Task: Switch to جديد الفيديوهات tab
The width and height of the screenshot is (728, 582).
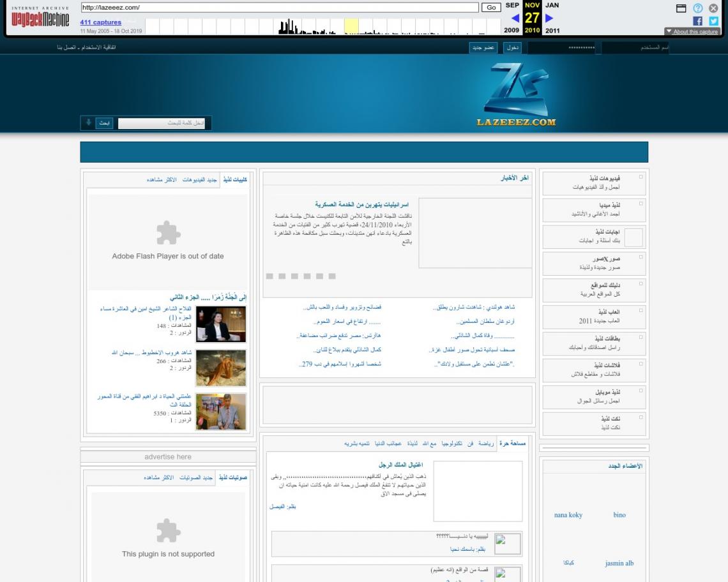Action: pos(200,179)
